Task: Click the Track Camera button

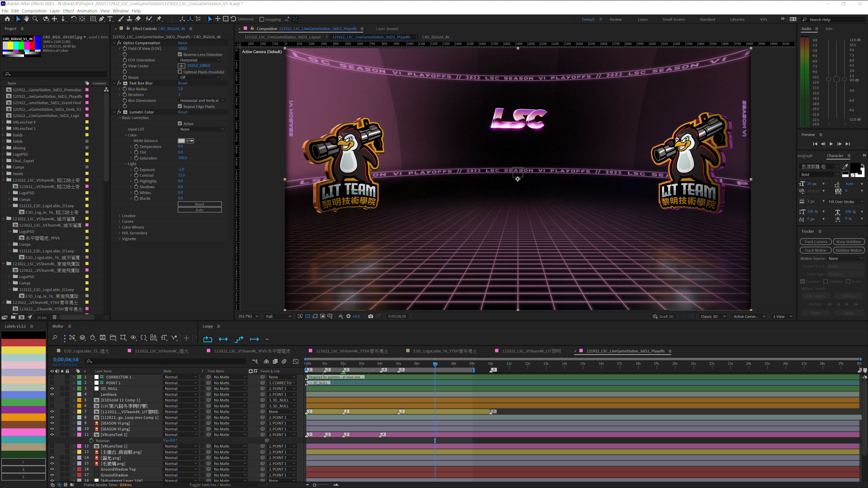Action: pos(815,242)
